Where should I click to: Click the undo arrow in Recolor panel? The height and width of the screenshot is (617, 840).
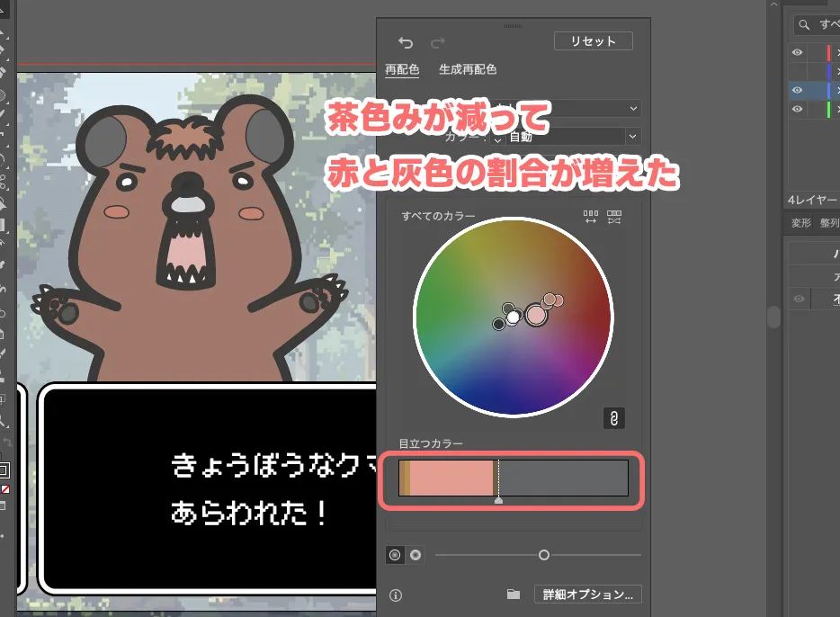click(x=406, y=42)
